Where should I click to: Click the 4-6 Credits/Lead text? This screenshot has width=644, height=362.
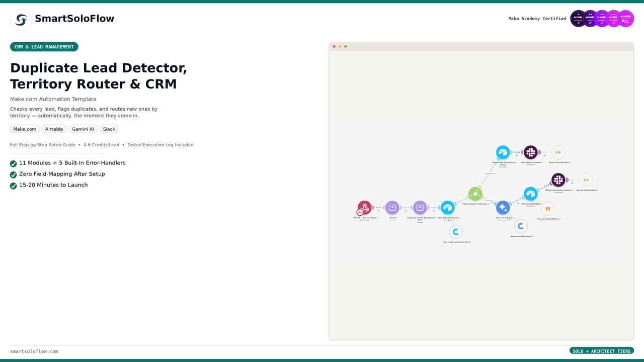click(101, 145)
